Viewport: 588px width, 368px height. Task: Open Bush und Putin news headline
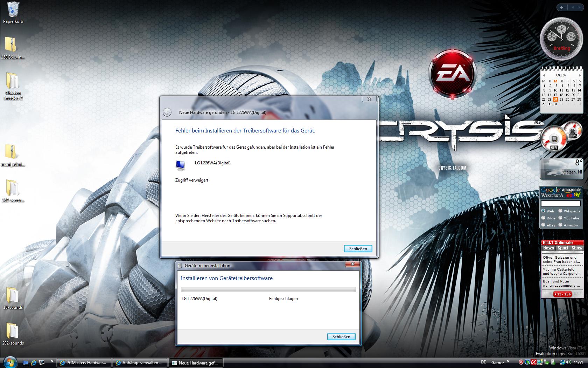[x=561, y=283]
